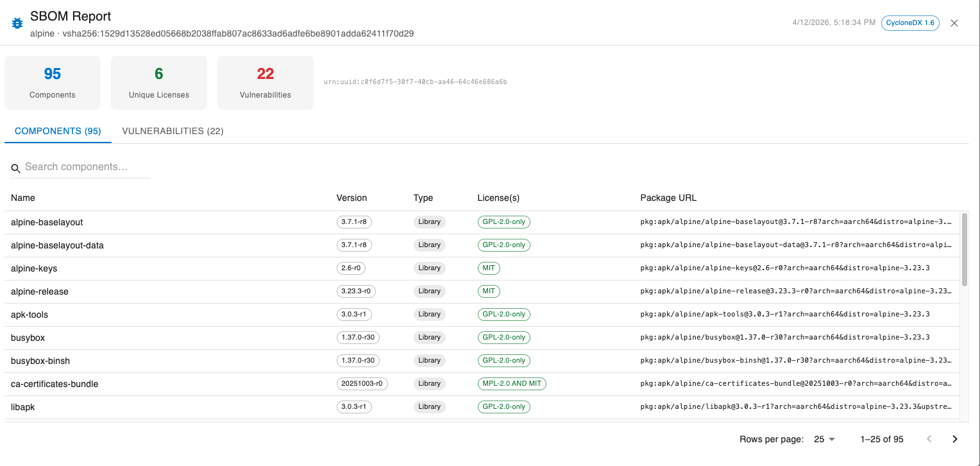Click the SBOM bug icon in header
The height and width of the screenshot is (466, 980).
[17, 23]
